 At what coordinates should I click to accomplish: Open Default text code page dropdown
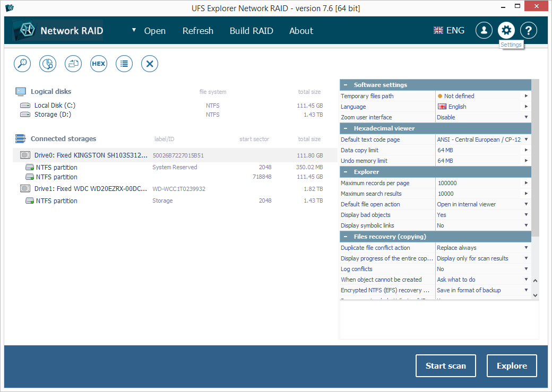pos(526,140)
